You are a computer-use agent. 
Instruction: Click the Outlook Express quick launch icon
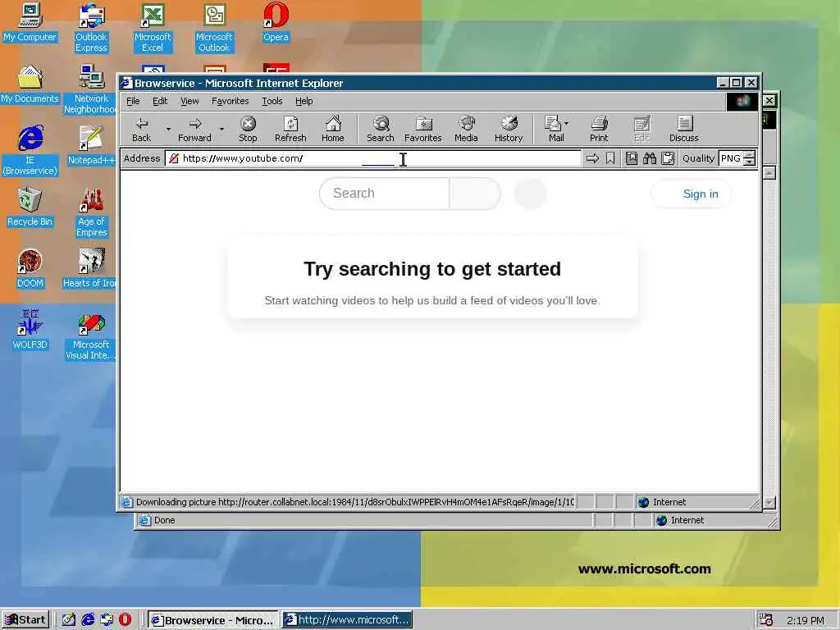pyautogui.click(x=107, y=620)
